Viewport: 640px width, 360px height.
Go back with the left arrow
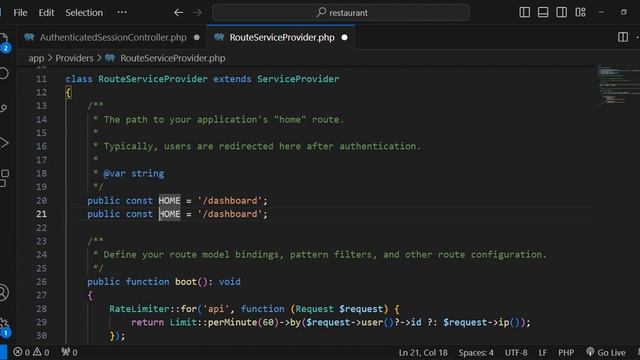pos(178,13)
